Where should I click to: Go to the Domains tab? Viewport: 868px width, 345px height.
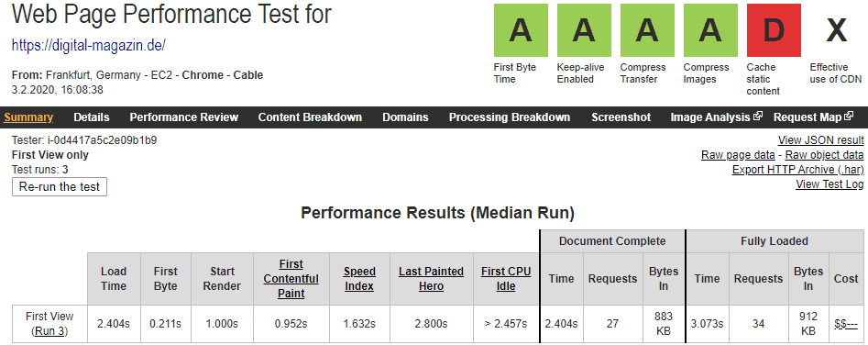click(405, 117)
